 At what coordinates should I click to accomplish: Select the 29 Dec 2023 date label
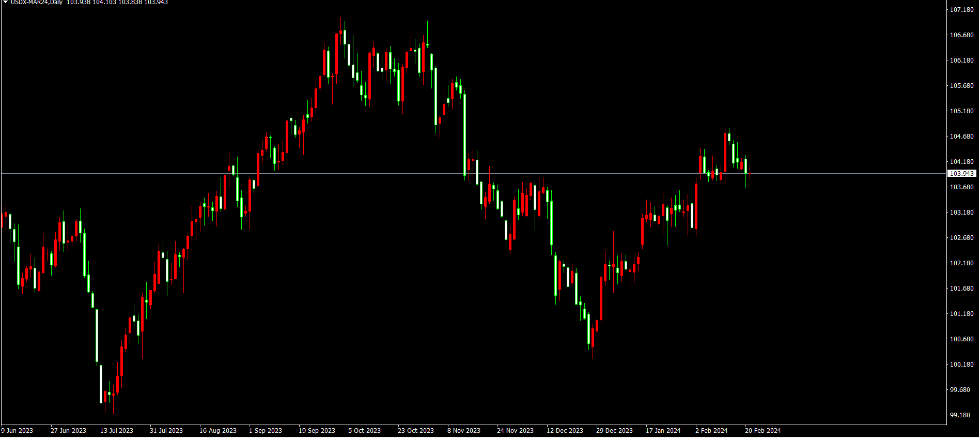click(614, 431)
